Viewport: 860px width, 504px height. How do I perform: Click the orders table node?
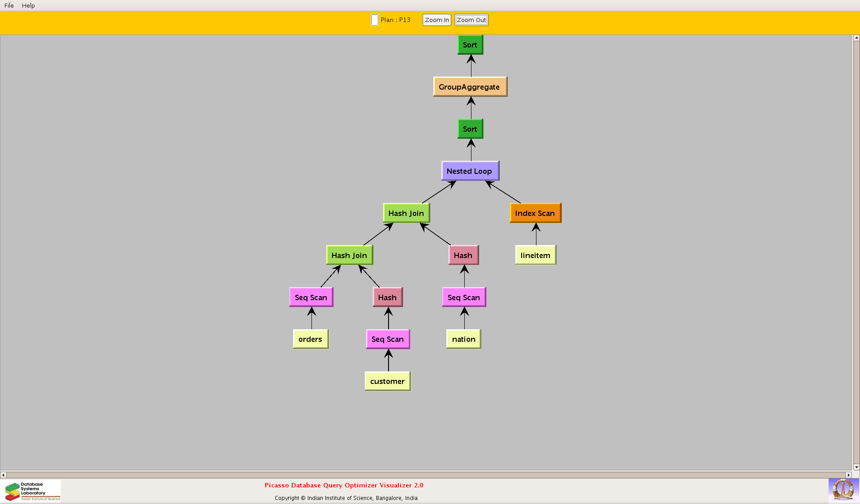(x=311, y=339)
